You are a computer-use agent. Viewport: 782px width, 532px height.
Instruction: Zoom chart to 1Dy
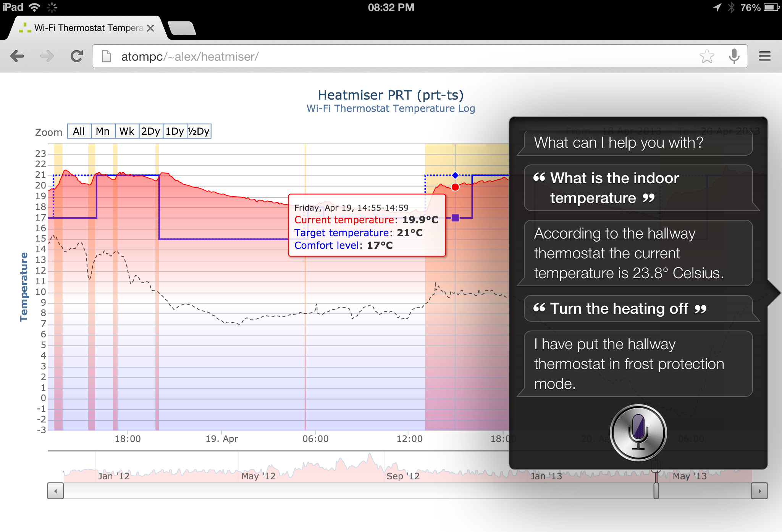click(x=174, y=131)
